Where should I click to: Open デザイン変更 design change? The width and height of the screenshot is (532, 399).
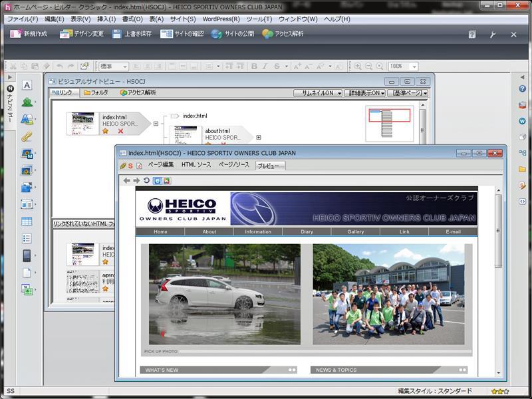pos(81,34)
